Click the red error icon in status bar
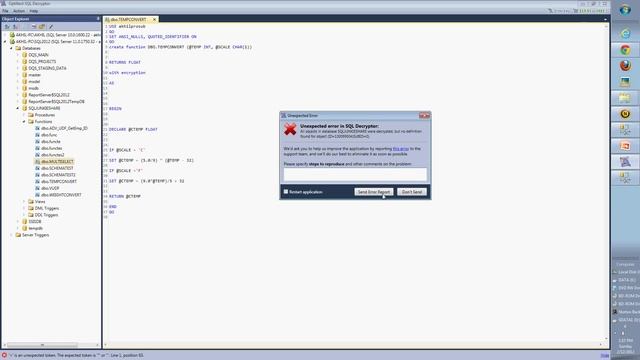Image resolution: width=640 pixels, height=360 pixels. 4,356
